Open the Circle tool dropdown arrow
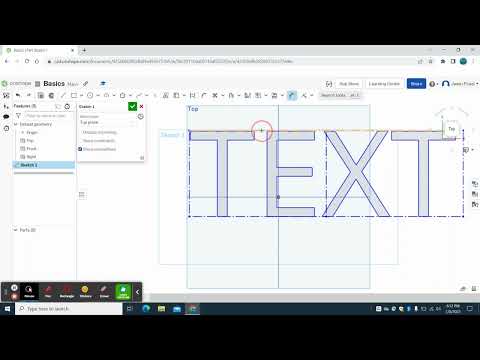 (x=98, y=95)
